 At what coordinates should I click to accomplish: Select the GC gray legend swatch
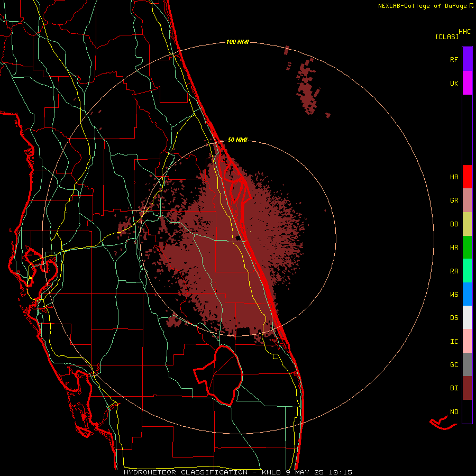(x=467, y=364)
